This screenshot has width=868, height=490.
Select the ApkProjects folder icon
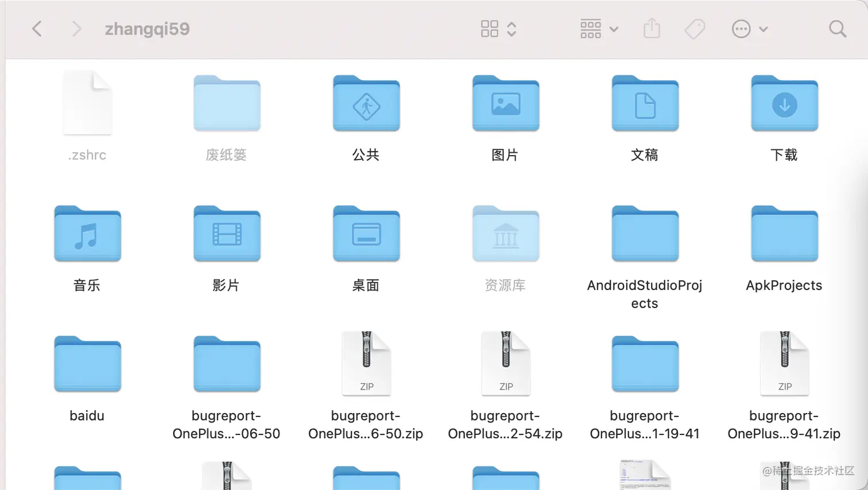tap(785, 234)
